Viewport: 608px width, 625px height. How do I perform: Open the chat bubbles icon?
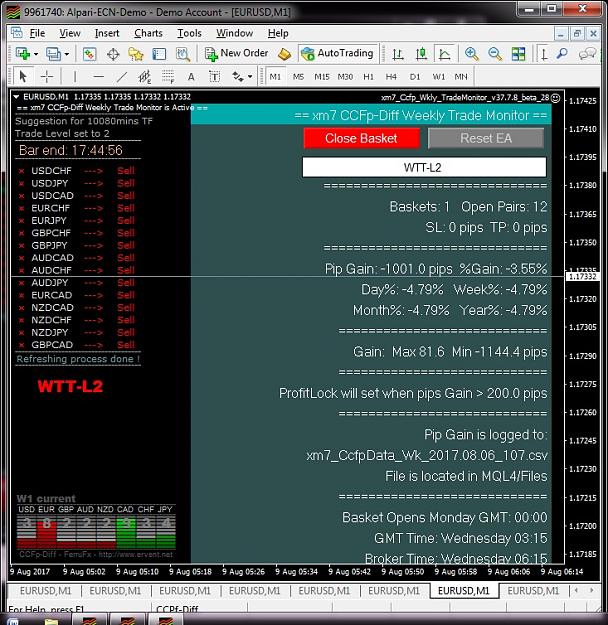(x=587, y=54)
